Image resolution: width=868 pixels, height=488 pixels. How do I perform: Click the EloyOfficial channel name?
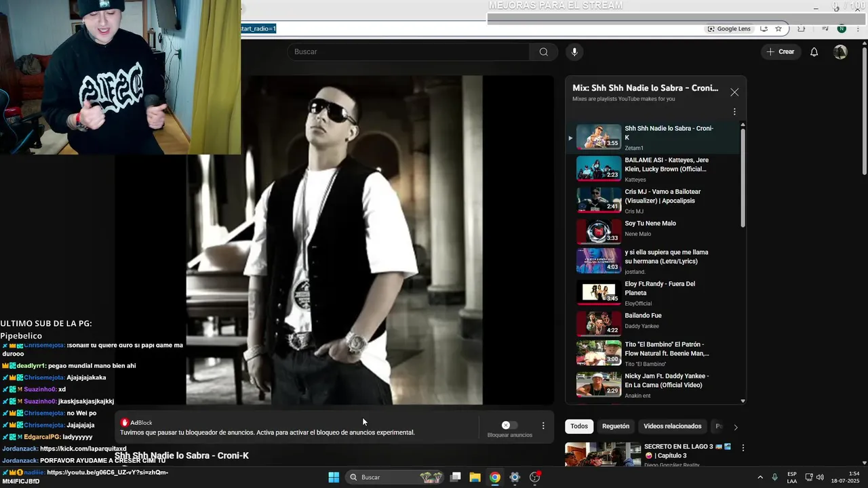click(x=638, y=304)
